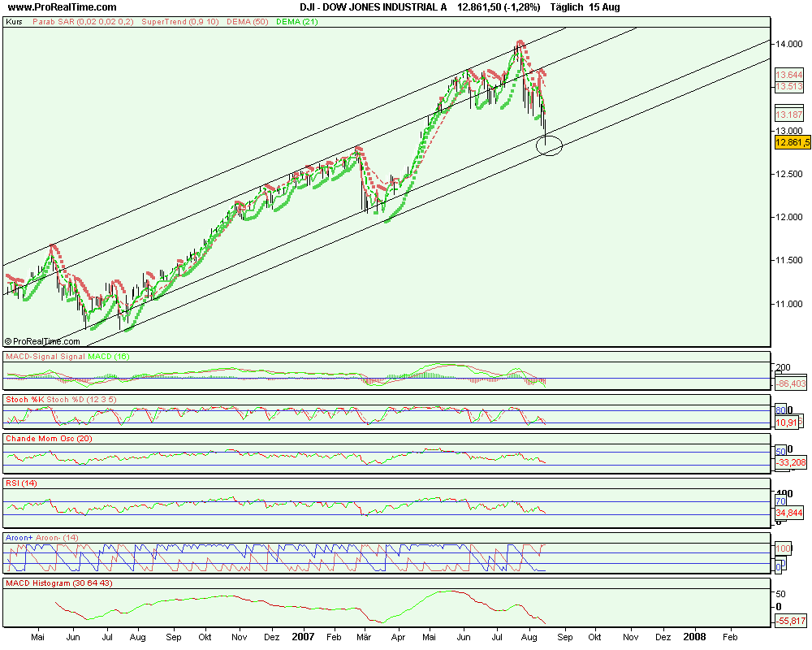Click the 11.000 price axis label
The image size is (812, 650).
pos(788,304)
